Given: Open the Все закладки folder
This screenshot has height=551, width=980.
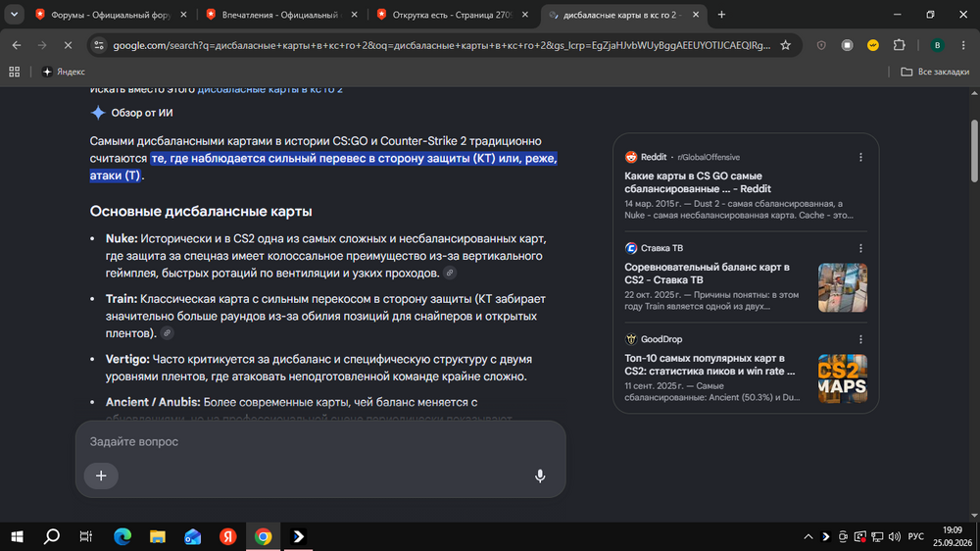Looking at the screenshot, I should [x=935, y=72].
